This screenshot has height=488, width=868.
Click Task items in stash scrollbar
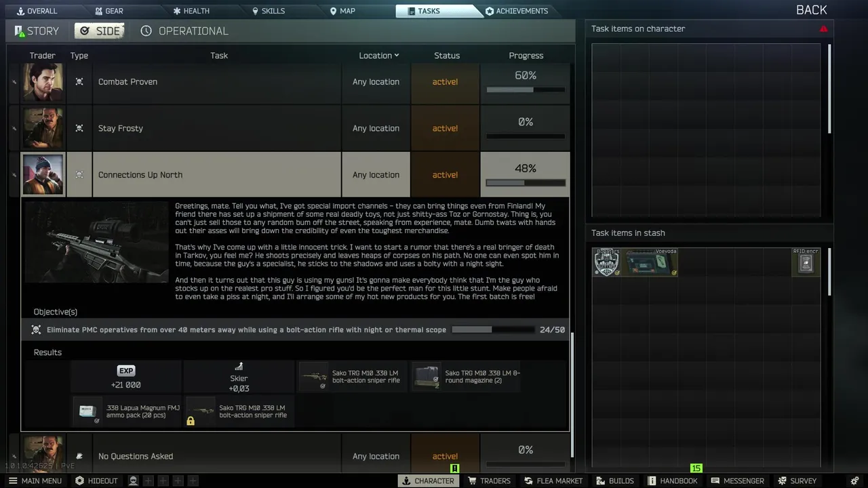point(829,272)
